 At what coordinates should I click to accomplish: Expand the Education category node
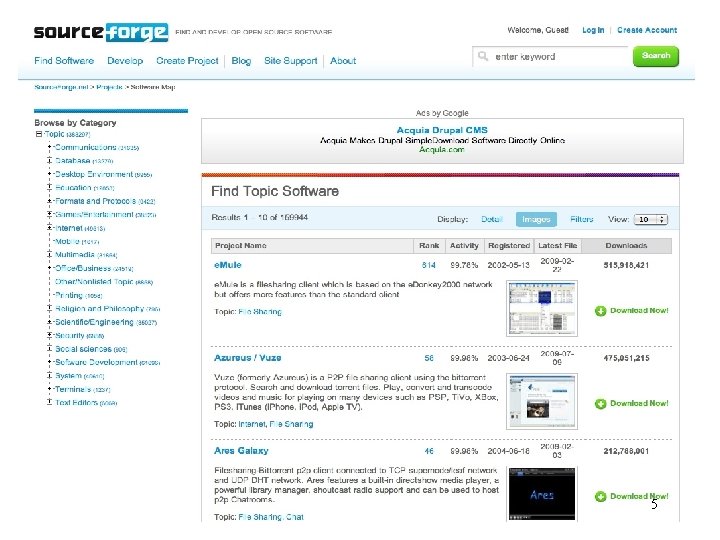click(49, 187)
